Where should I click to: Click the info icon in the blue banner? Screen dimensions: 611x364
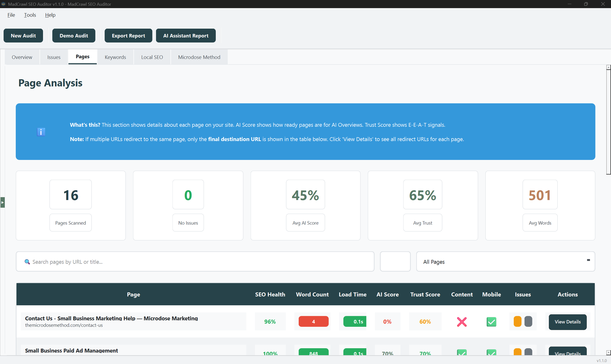pos(41,132)
